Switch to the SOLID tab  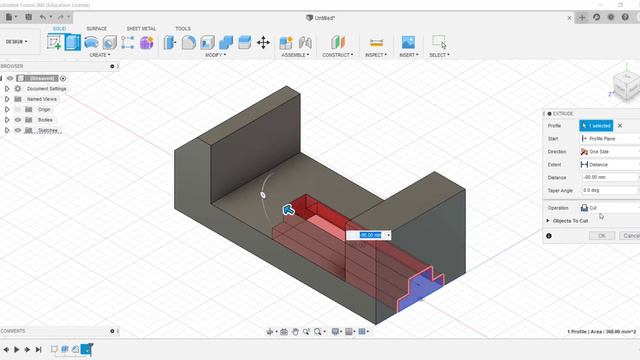coord(60,28)
